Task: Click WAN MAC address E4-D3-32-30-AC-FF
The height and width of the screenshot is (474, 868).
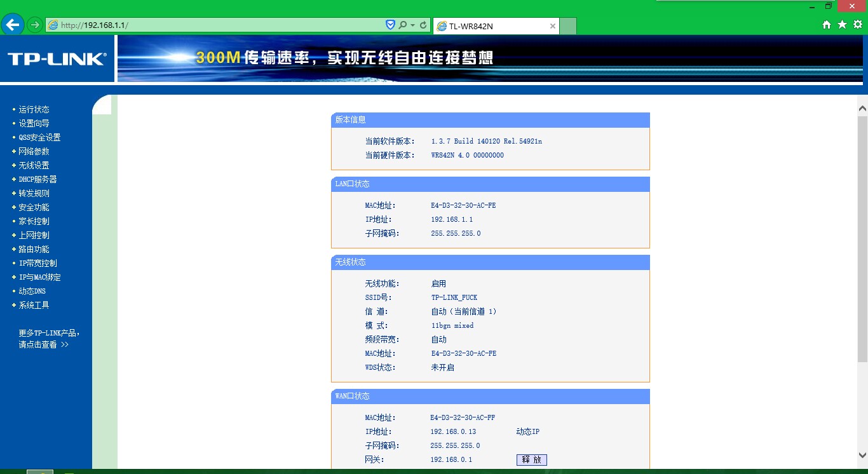Action: (x=463, y=417)
